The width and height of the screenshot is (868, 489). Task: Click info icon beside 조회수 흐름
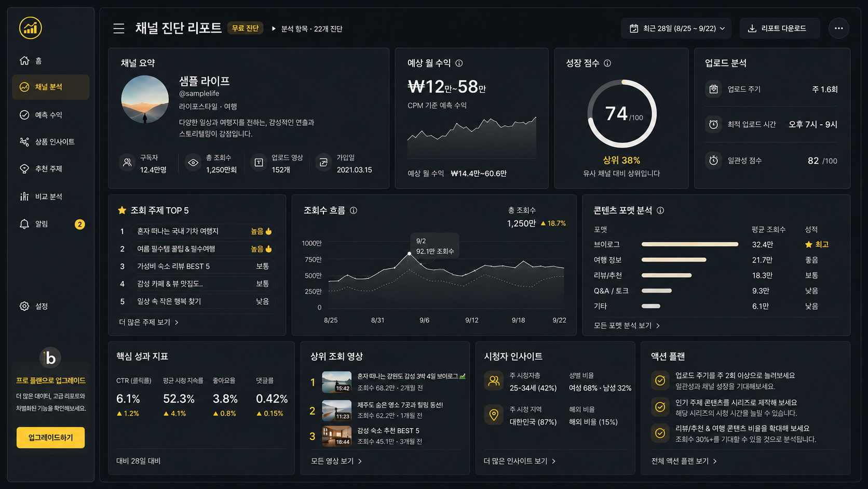pos(354,210)
